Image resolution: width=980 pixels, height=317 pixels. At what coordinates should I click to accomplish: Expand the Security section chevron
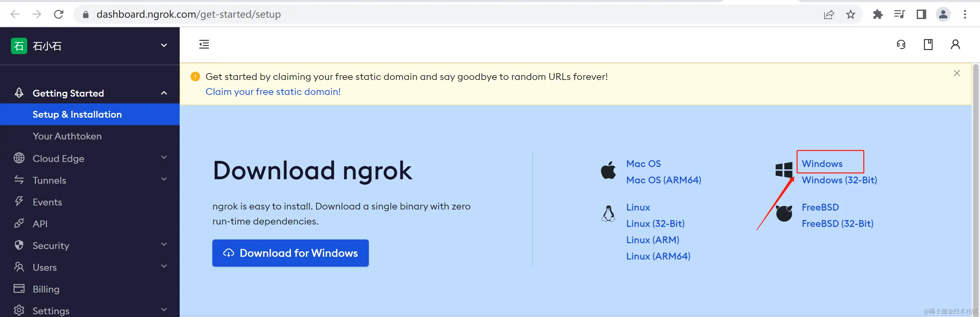click(x=164, y=245)
